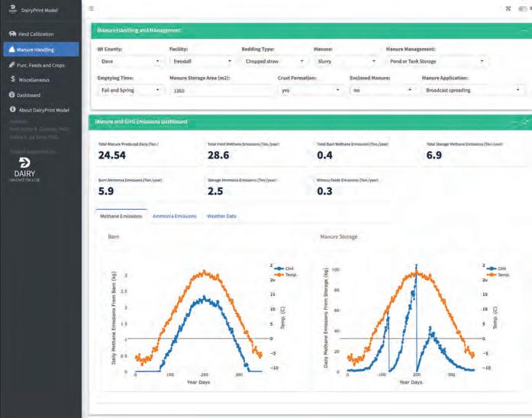Toggle the dark mode switch

coord(523,9)
